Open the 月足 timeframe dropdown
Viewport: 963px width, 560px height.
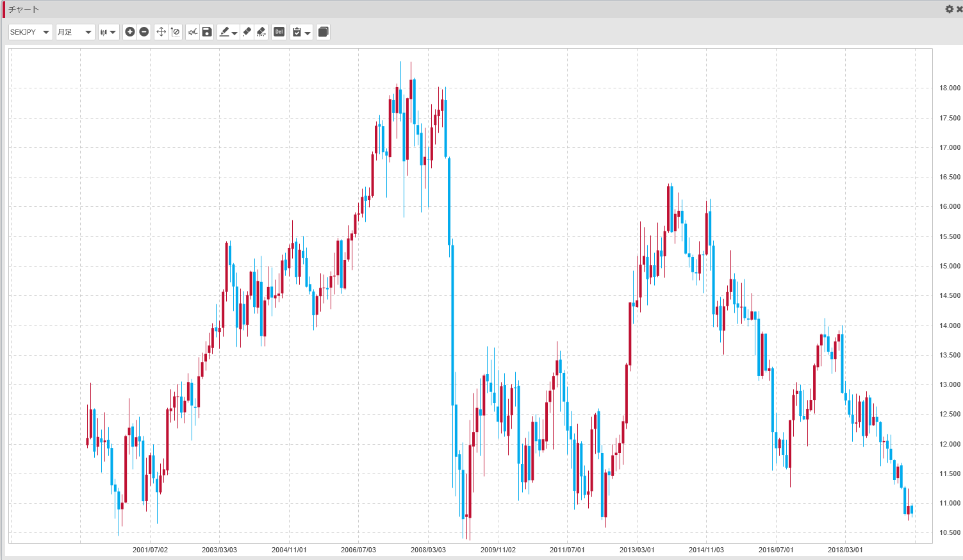click(75, 32)
